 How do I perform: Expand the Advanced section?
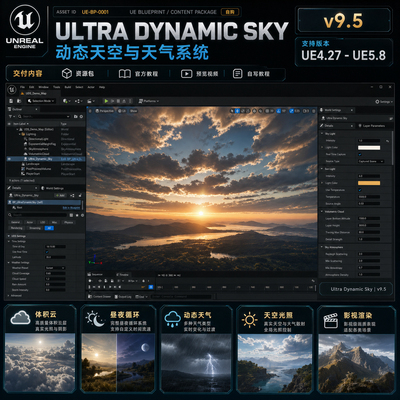point(9,295)
